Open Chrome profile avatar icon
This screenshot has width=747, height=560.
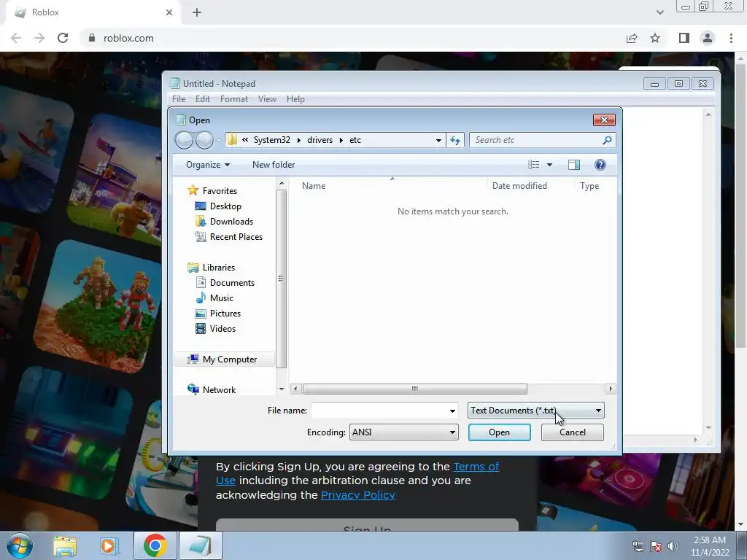708,38
